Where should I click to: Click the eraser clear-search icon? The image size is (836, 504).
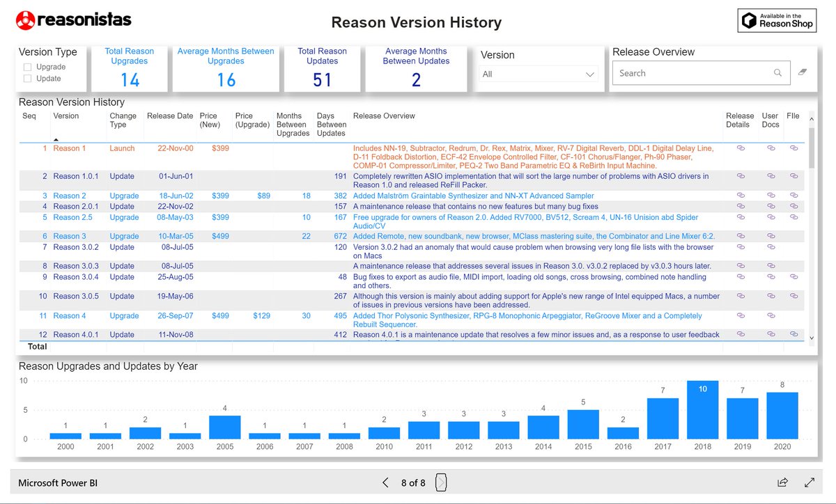(x=803, y=72)
